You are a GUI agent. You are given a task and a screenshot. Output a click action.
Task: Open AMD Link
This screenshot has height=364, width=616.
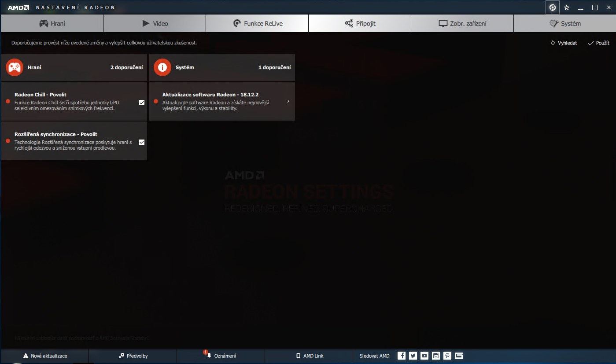[x=309, y=356]
